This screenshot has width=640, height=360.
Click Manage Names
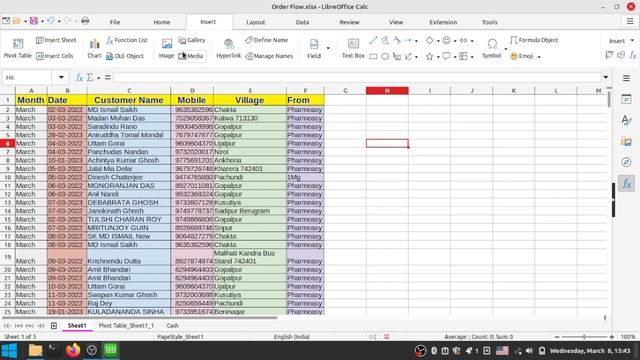coord(269,56)
